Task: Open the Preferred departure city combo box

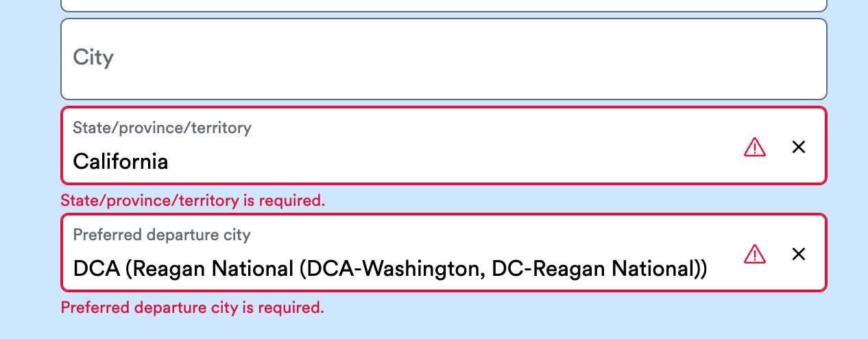Action: point(444,253)
